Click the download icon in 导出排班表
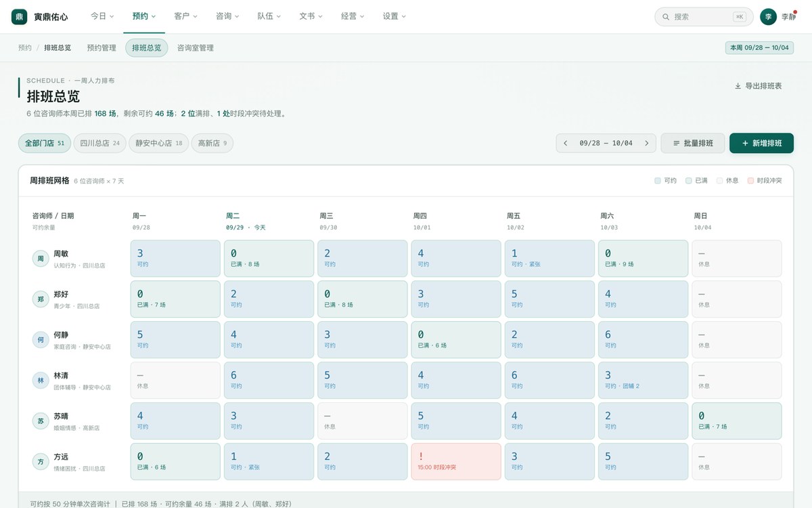Image resolution: width=812 pixels, height=508 pixels. coord(738,86)
